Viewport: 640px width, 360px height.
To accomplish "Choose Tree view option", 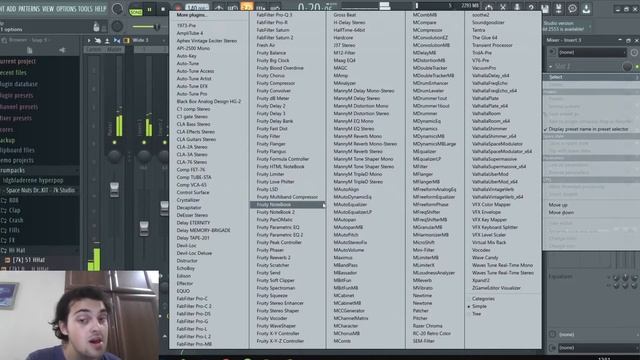I will (x=476, y=314).
